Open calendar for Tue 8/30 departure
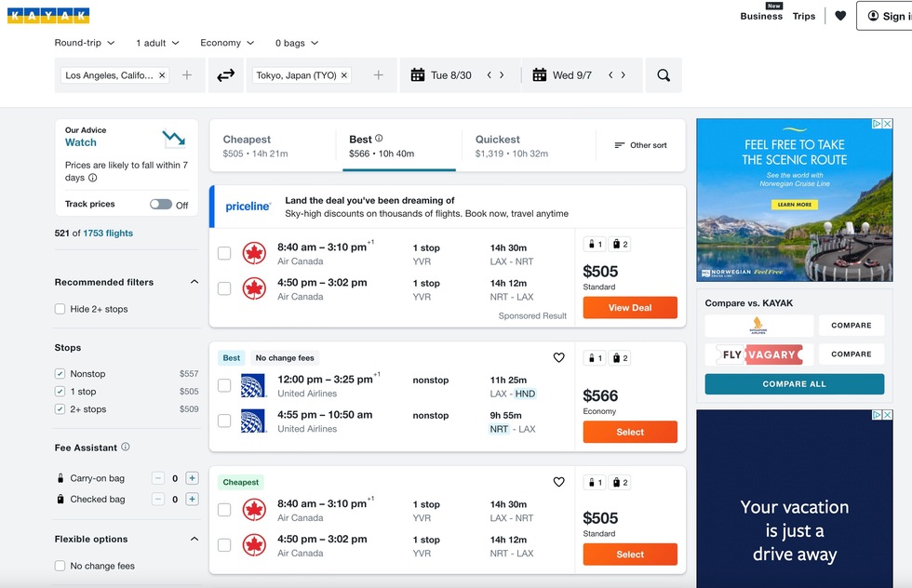 (x=441, y=75)
